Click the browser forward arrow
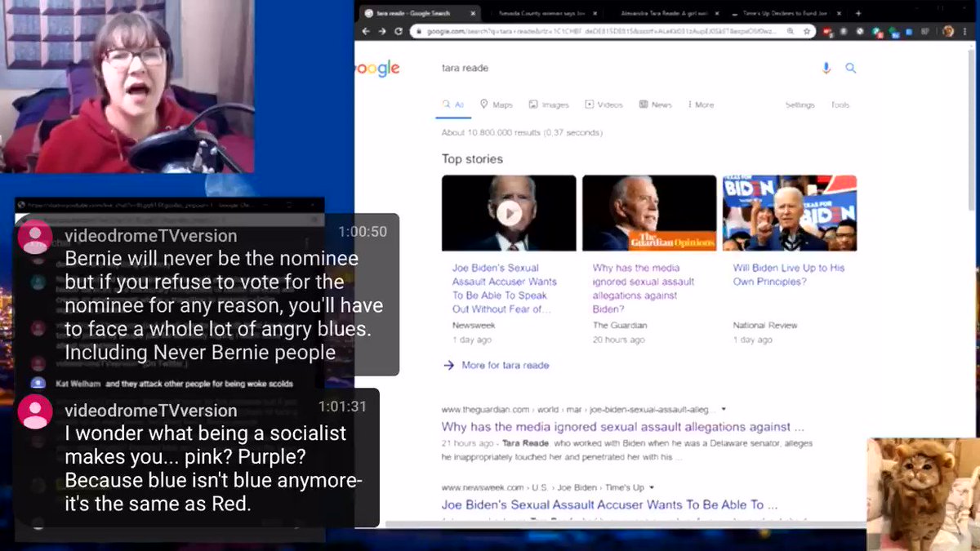980x551 pixels. (381, 31)
